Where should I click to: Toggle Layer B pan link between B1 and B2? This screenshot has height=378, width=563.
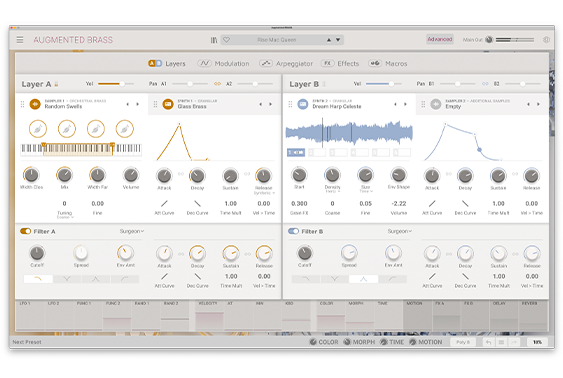pos(485,84)
